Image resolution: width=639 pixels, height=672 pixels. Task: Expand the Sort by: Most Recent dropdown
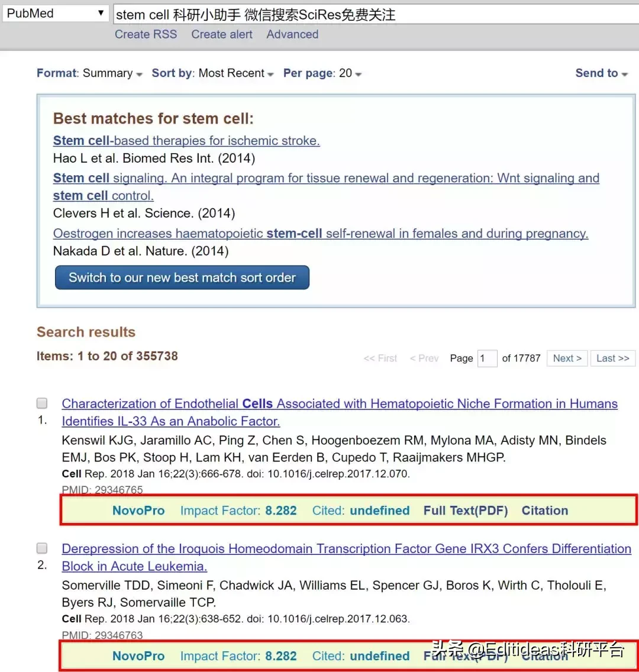[x=212, y=73]
